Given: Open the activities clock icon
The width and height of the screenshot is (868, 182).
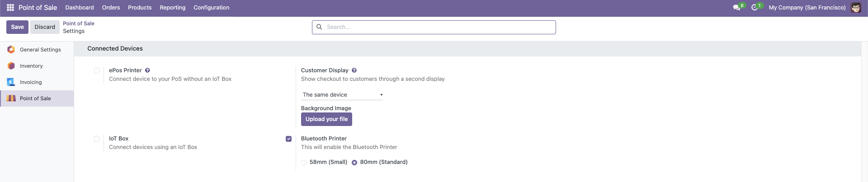Looking at the screenshot, I should point(754,8).
